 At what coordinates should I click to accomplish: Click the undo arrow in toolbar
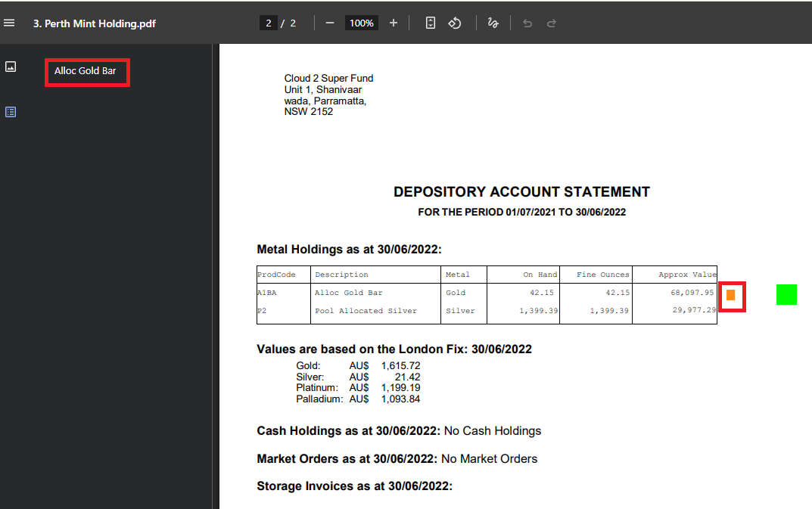coord(527,23)
